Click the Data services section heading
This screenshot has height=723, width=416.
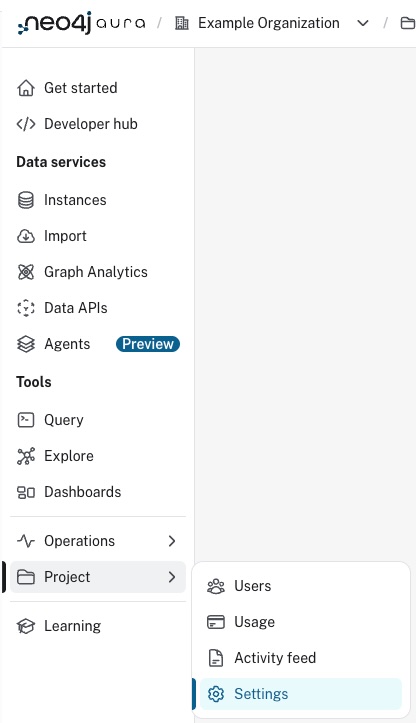[x=61, y=162]
